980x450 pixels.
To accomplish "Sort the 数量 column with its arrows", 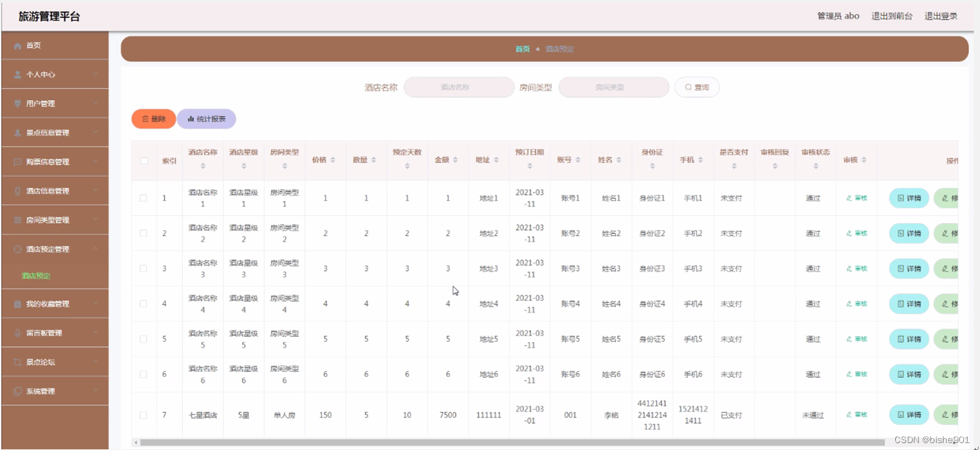I will [x=374, y=160].
